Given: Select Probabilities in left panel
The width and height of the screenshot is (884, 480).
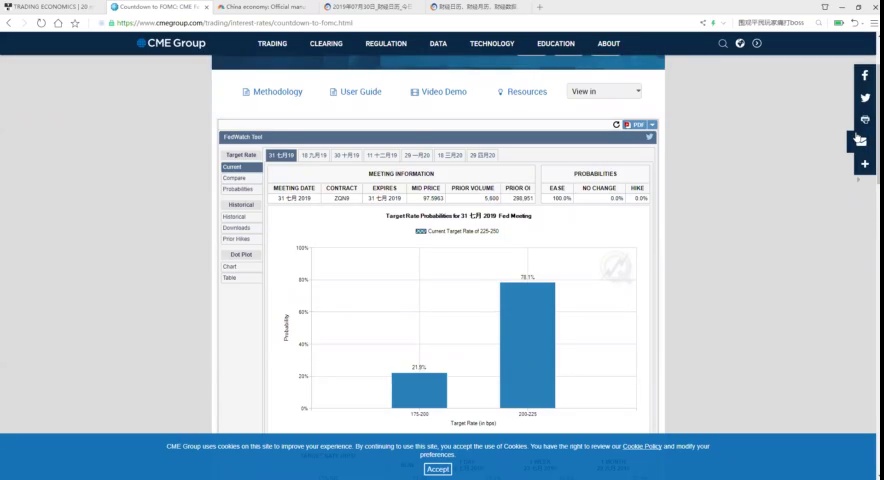Looking at the screenshot, I should click(241, 190).
